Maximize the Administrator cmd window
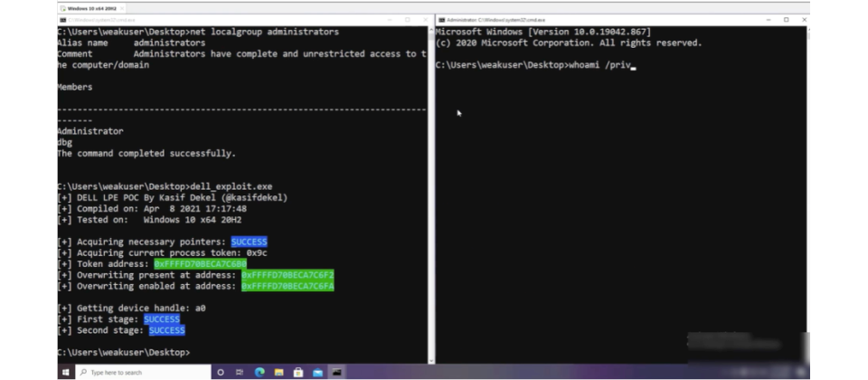868x380 pixels. click(x=786, y=20)
